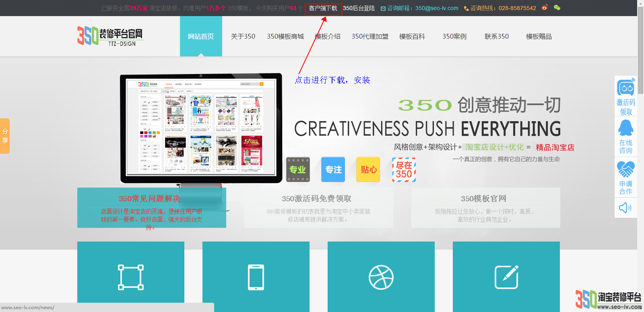Click the square frame design tile icon

tap(131, 277)
